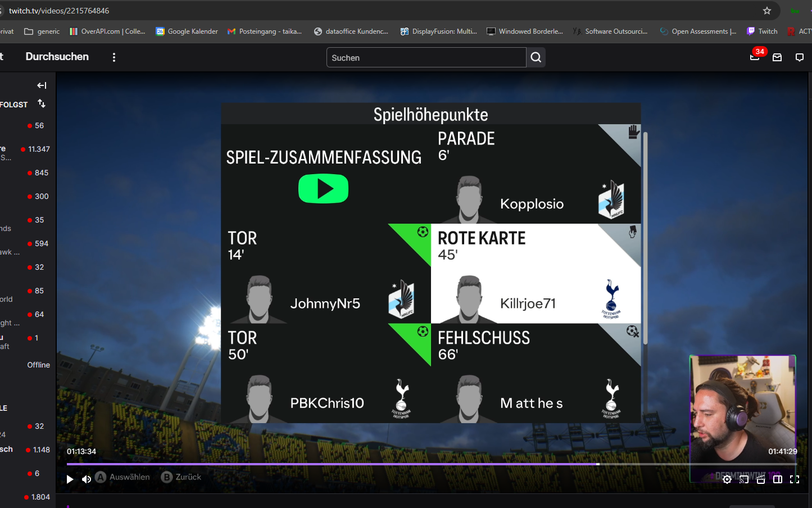Mute the video volume

point(87,479)
